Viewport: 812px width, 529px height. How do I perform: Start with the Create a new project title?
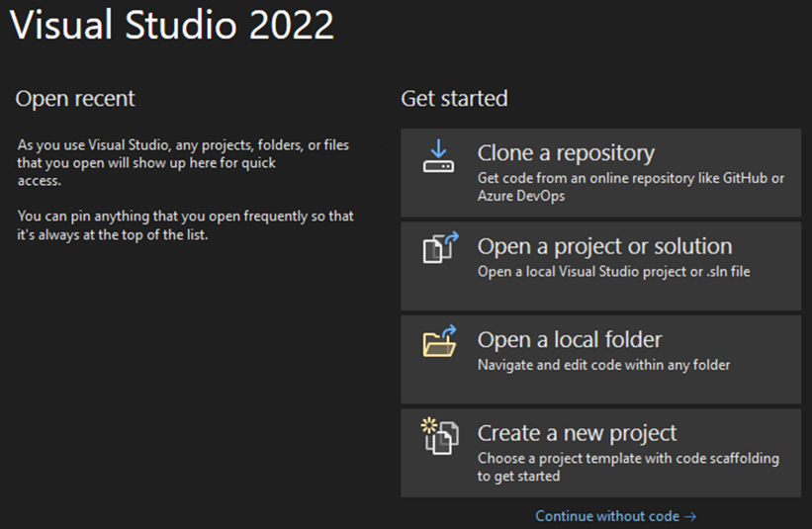pos(577,434)
